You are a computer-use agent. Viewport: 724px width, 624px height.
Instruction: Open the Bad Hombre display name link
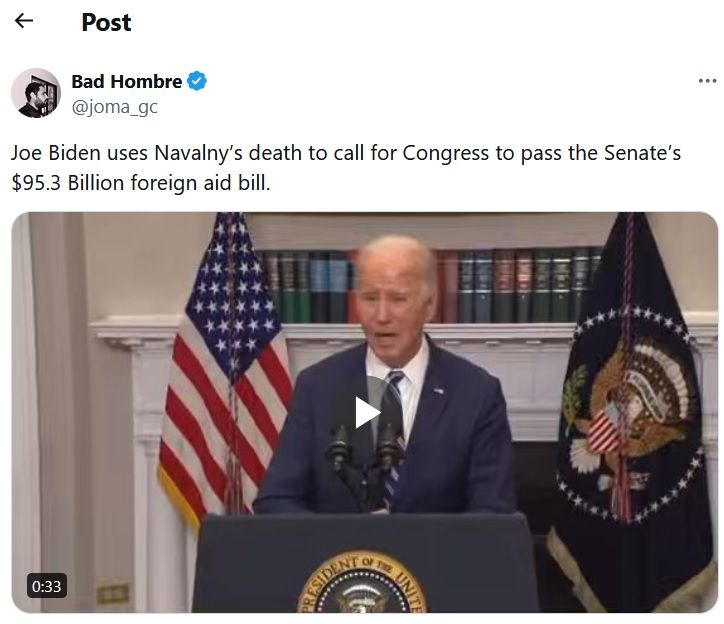click(127, 81)
